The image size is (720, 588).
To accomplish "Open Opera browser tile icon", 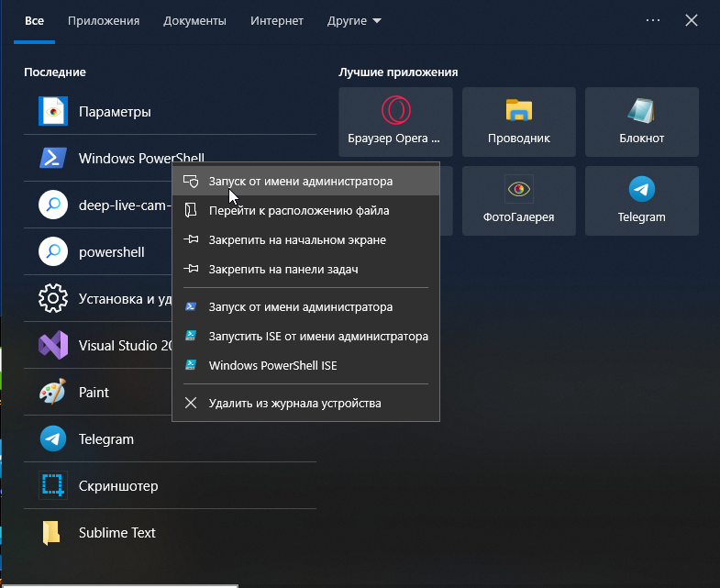I will [396, 110].
